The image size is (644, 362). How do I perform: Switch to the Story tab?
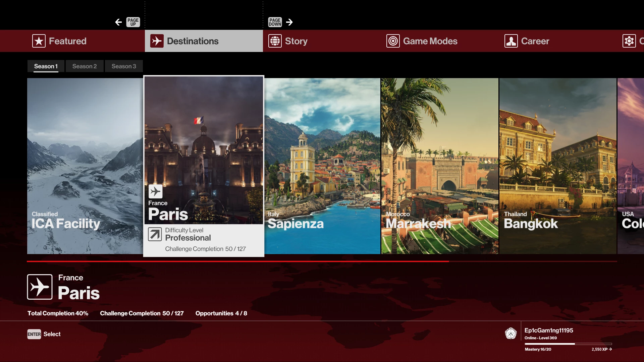click(322, 41)
